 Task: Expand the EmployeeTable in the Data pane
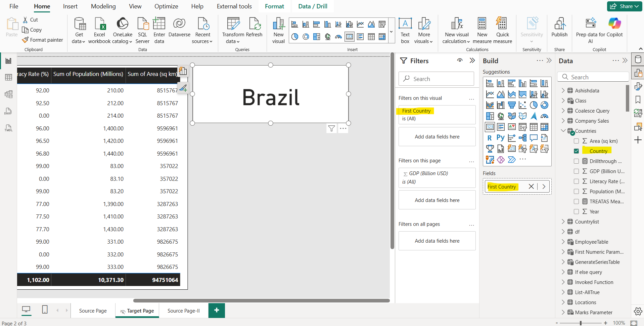click(563, 242)
